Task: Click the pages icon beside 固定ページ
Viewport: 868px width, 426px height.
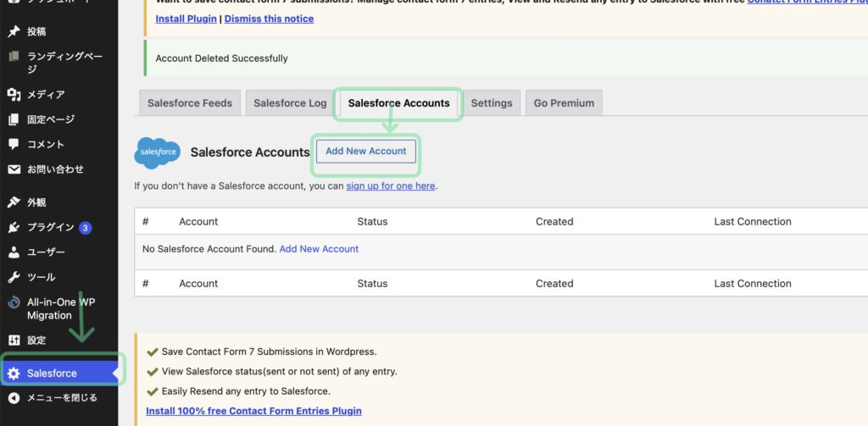Action: click(x=14, y=119)
